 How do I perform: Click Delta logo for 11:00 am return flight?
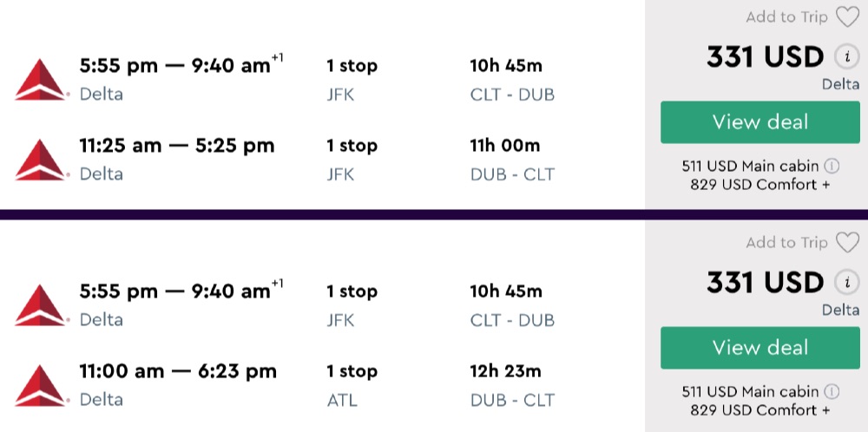pos(41,384)
